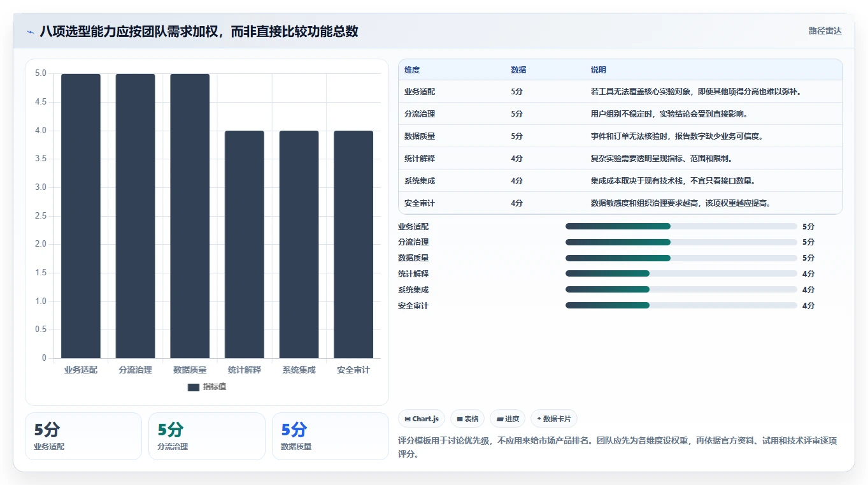Click the 进度 tag chip
Screen dimensions: 868x485
point(508,419)
